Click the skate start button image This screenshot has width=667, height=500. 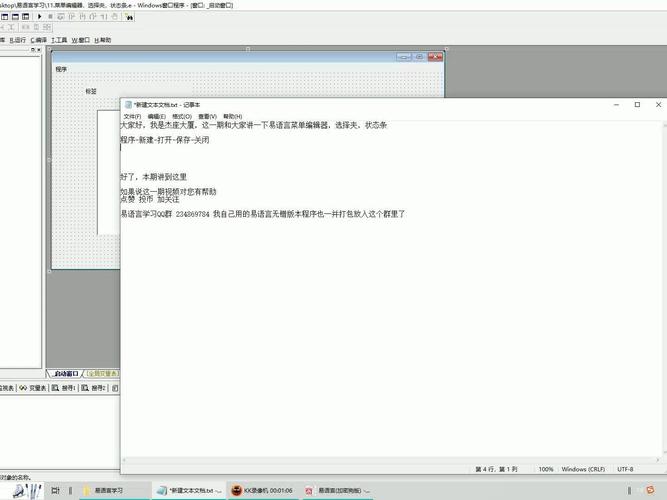coord(26,491)
